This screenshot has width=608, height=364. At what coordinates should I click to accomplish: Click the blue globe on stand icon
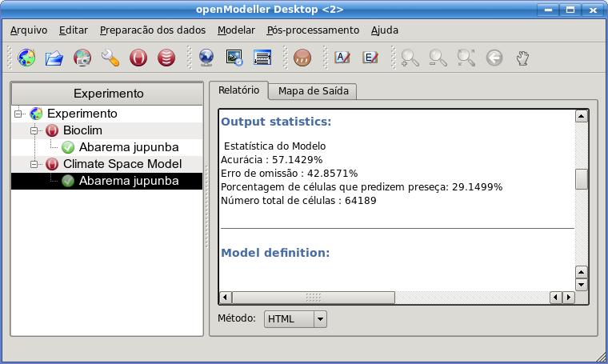point(206,58)
